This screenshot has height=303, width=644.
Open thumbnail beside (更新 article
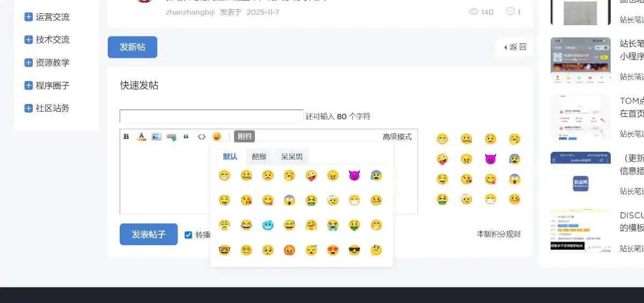581,174
